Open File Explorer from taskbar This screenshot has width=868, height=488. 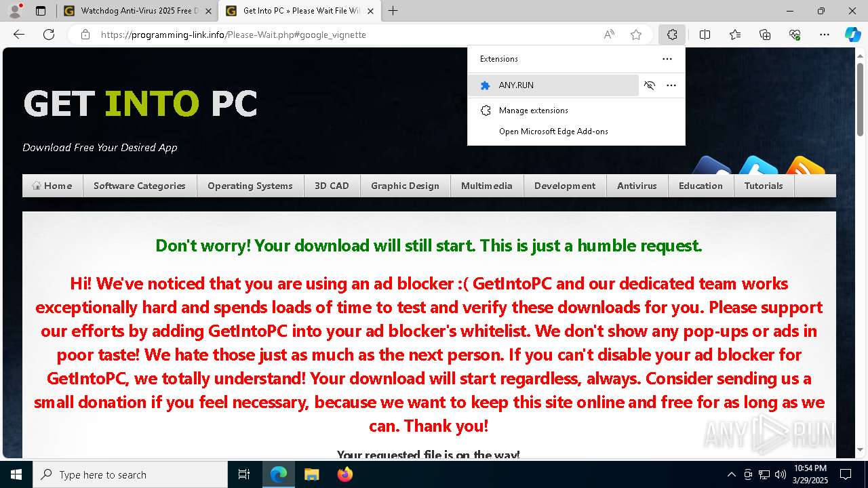coord(311,474)
